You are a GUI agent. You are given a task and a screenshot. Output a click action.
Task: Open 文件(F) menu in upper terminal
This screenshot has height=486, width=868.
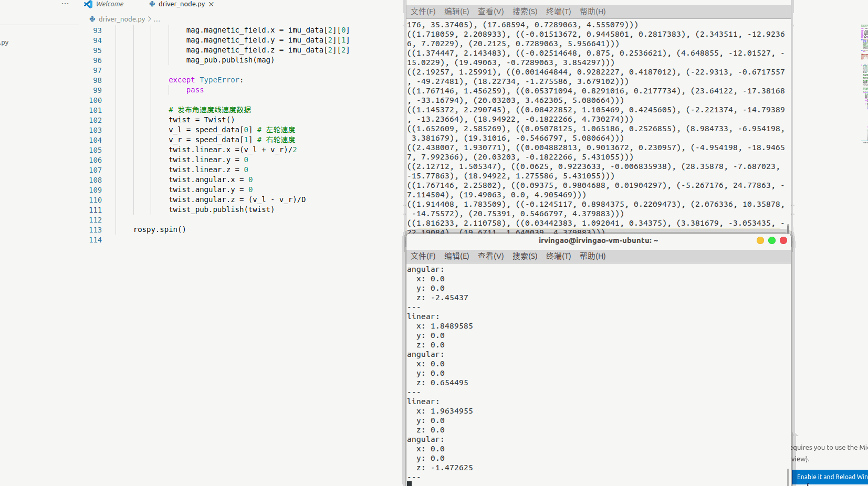(423, 12)
